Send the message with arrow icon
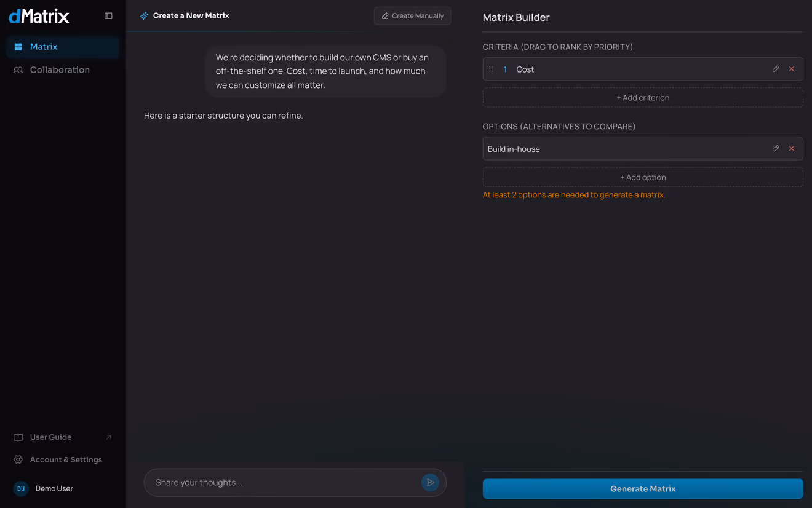This screenshot has width=812, height=508. [x=431, y=483]
